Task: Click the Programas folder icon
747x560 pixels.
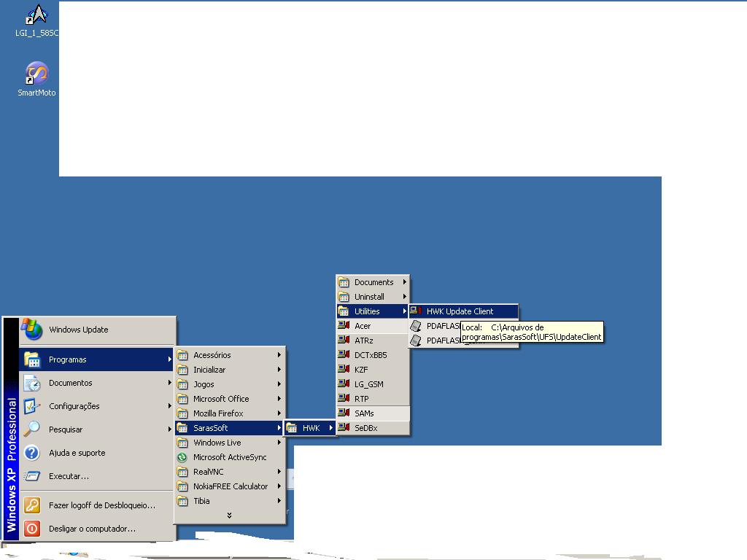Action: click(32, 359)
